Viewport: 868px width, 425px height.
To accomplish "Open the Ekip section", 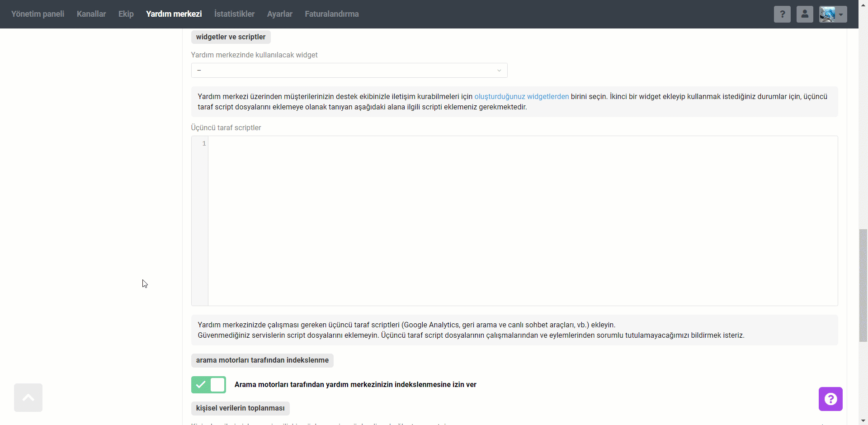I will [126, 14].
